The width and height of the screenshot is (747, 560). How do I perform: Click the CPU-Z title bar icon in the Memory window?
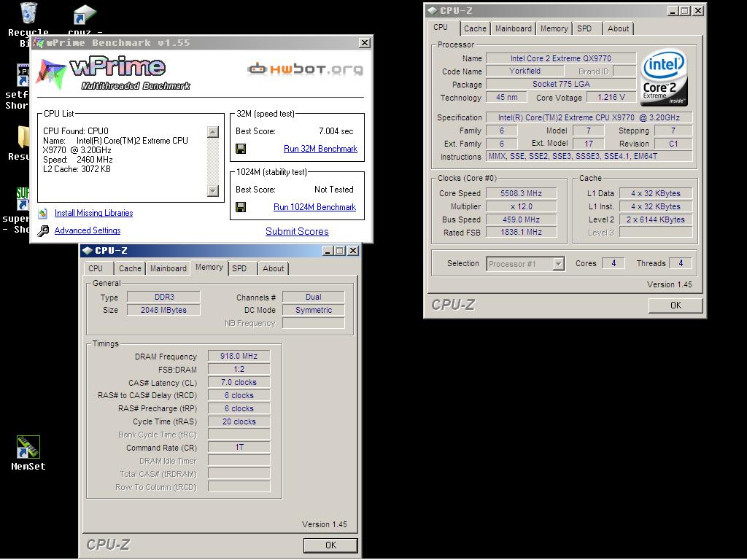[x=88, y=251]
